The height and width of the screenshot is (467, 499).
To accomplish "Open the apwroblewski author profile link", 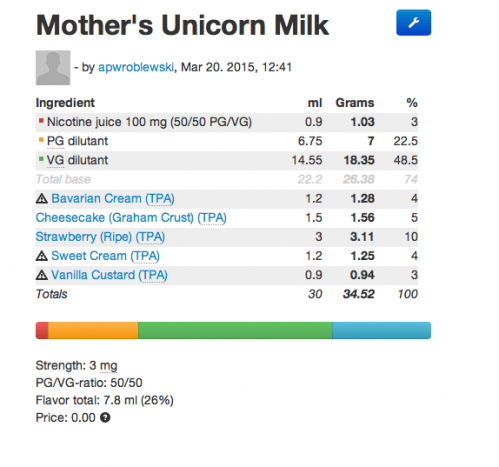I will tap(136, 67).
